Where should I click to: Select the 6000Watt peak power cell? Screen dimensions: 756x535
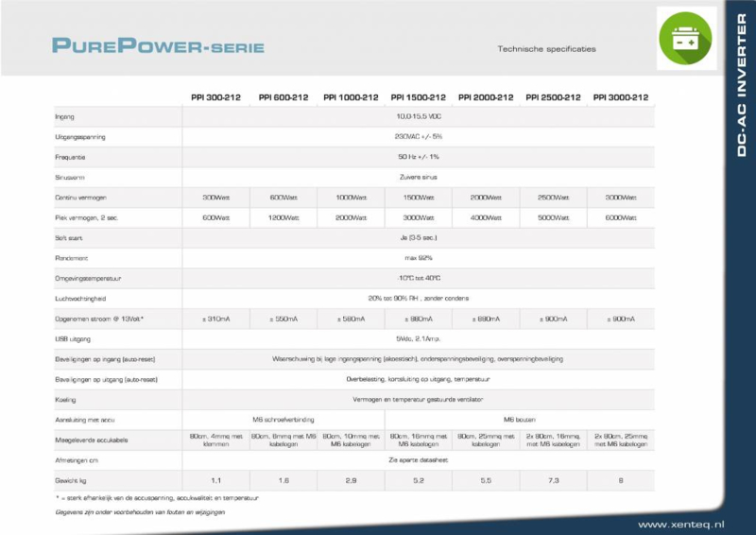621,217
